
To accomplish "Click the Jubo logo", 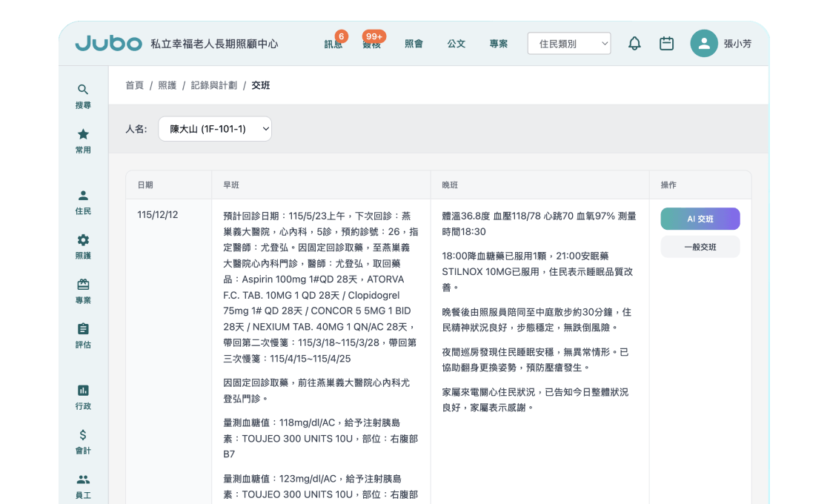I will (x=108, y=44).
